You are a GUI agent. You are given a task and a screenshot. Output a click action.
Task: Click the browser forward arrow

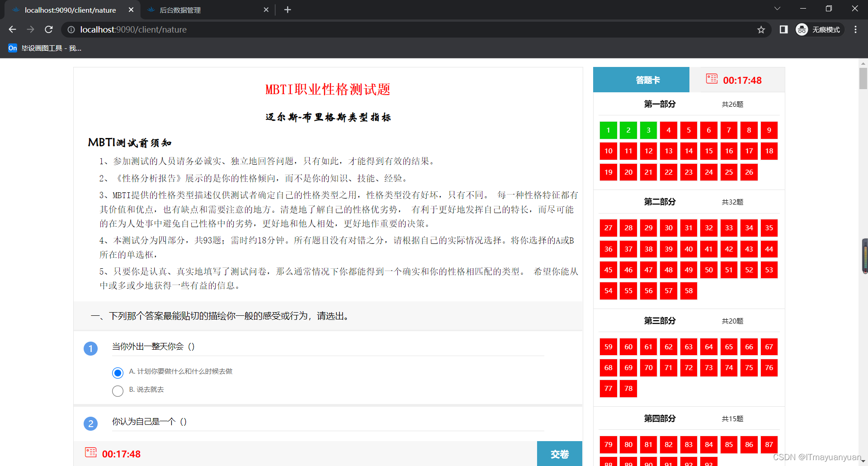coord(30,29)
